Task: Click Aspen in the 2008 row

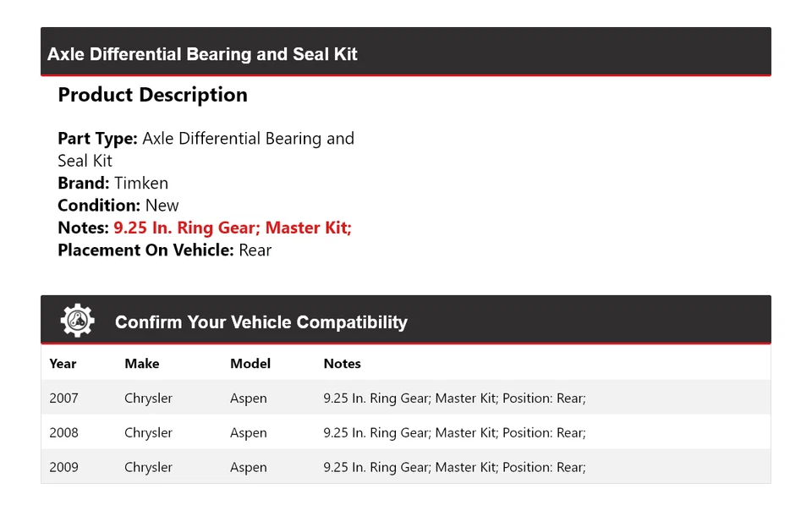Action: point(248,433)
